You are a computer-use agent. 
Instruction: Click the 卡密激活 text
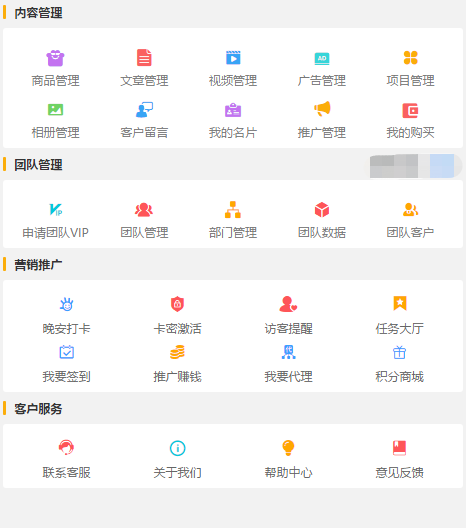coord(177,329)
